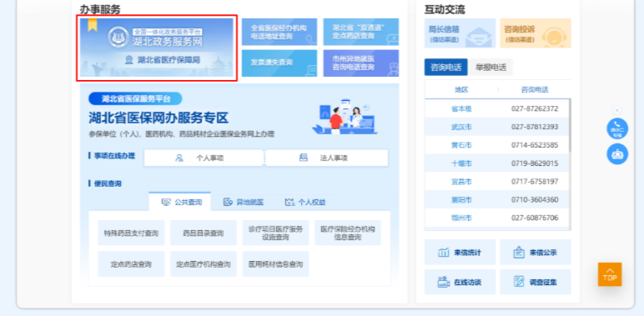Click the 咨询电话 column header
Viewport: 644px width, 316px height.
(x=535, y=89)
